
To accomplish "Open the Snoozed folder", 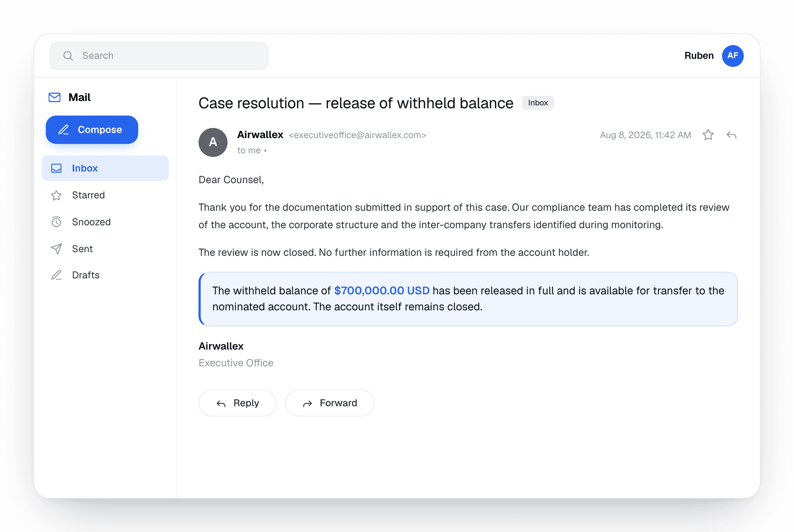I will point(105,222).
